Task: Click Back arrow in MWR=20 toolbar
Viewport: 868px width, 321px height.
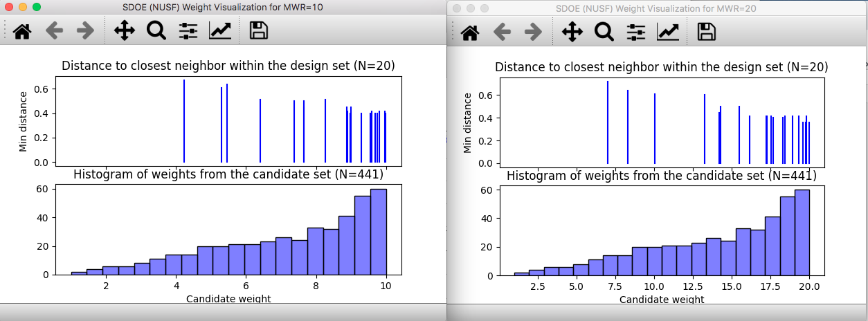Action: pos(502,32)
